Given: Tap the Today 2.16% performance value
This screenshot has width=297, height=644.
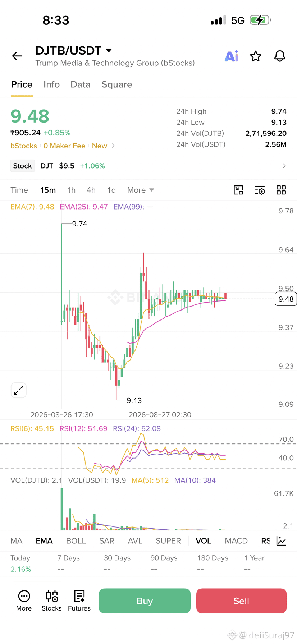Looking at the screenshot, I should [21, 569].
